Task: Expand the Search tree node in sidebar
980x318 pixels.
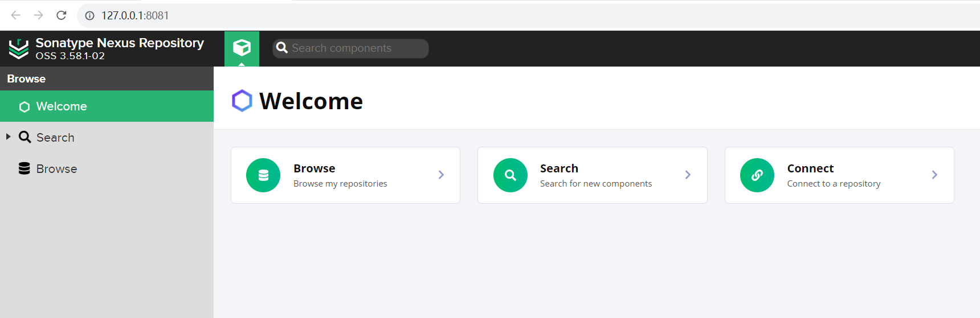Action: (9, 137)
